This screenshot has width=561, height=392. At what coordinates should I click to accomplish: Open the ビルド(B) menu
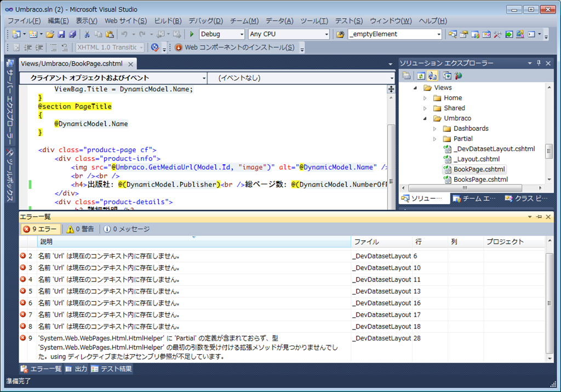click(x=168, y=21)
